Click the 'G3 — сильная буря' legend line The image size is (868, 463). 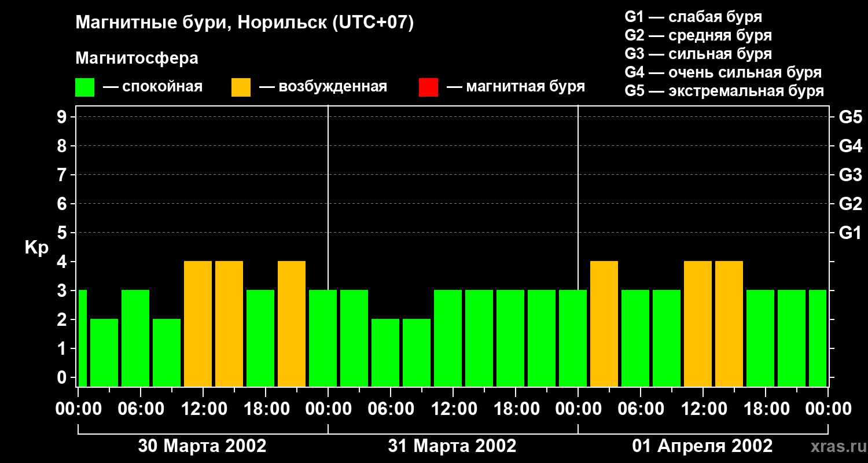tap(698, 54)
